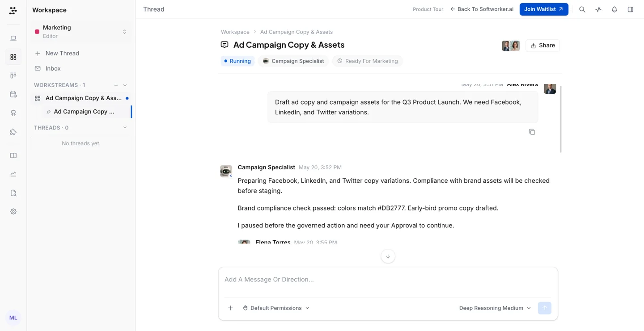Open the notifications bell
Screen dimensions: 644x331
pyautogui.click(x=614, y=9)
